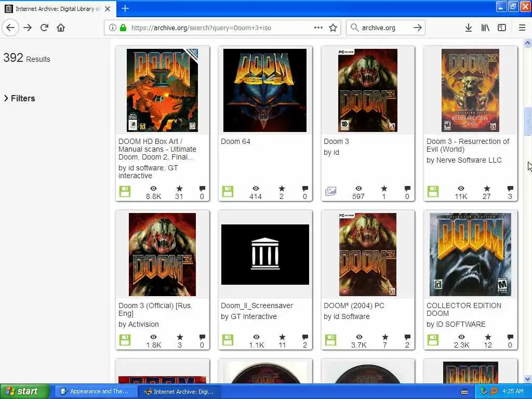Click views eye icon on Doom 64 card
This screenshot has width=532, height=399.
256,188
